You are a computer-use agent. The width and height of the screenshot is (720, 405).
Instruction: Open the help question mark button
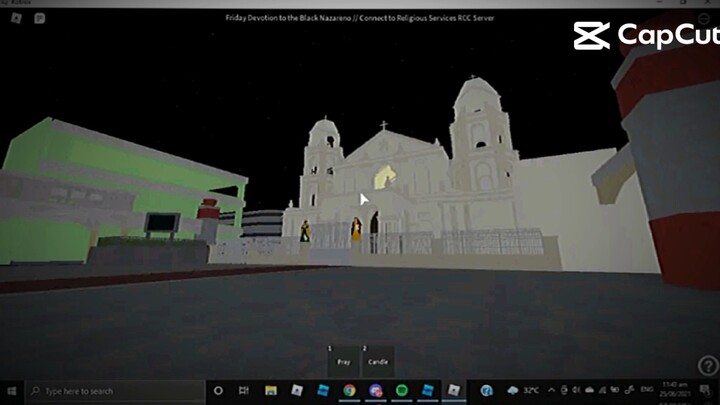(x=708, y=366)
